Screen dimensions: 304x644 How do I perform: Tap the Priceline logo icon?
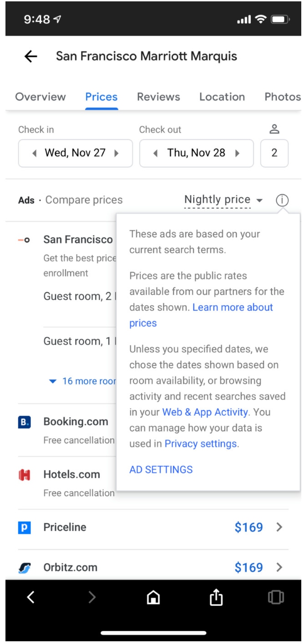coord(24,528)
